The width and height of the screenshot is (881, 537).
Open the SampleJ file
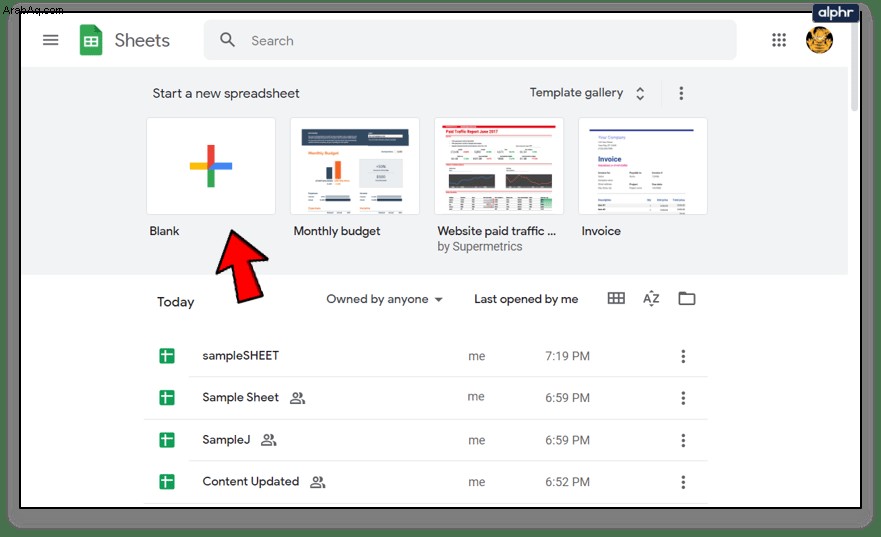(425, 440)
